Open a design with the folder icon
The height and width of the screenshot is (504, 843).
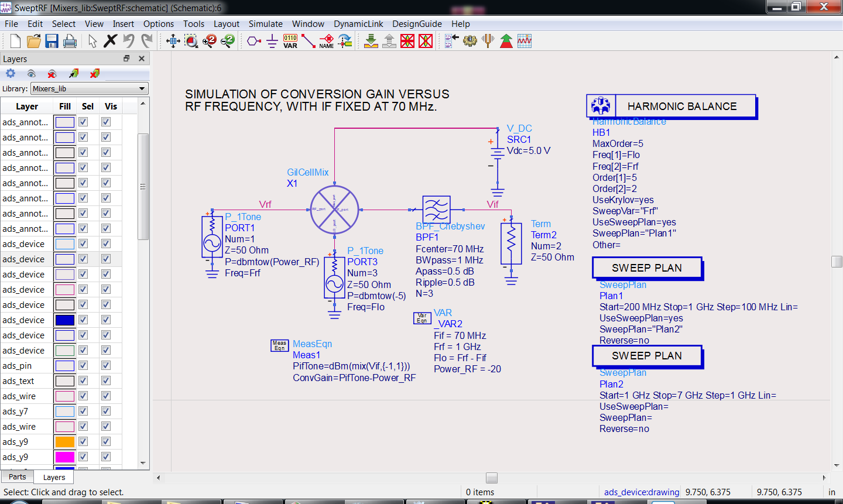pyautogui.click(x=34, y=41)
